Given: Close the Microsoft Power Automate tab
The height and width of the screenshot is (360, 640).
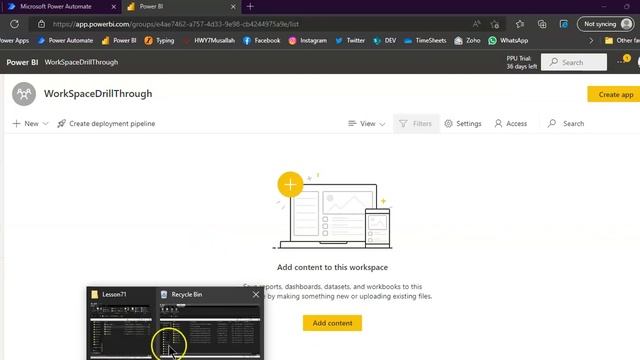Looking at the screenshot, I should [x=113, y=7].
